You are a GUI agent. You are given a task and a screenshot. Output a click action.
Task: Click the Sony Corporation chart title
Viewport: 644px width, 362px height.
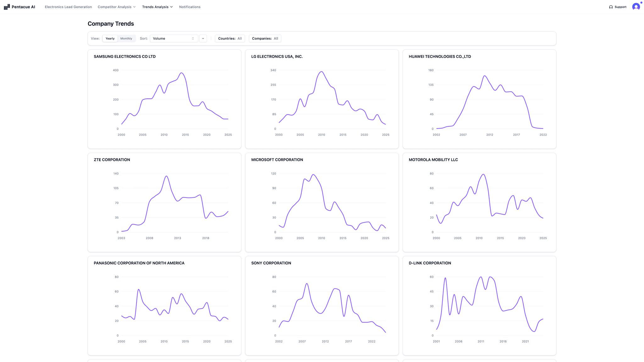click(271, 263)
